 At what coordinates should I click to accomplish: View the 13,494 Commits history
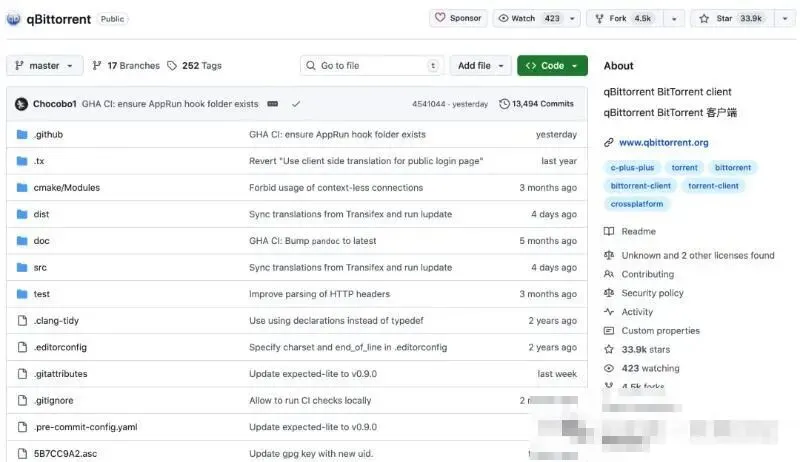point(536,104)
